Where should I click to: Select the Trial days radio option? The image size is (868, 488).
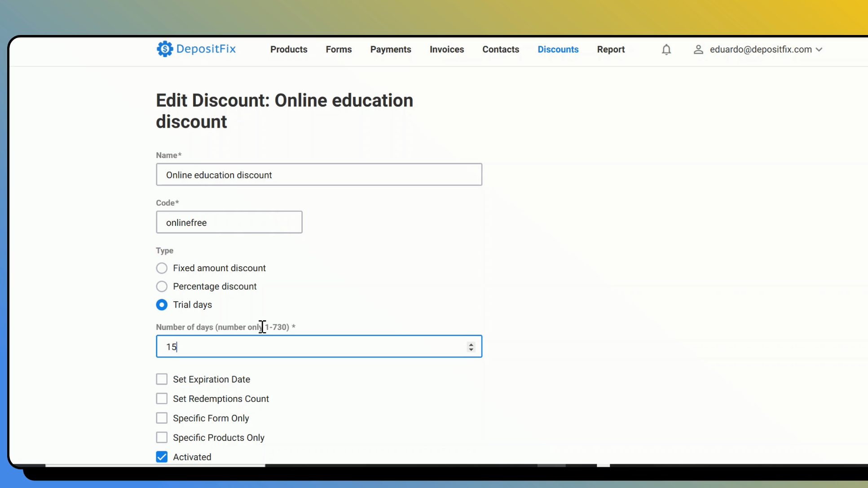162,305
